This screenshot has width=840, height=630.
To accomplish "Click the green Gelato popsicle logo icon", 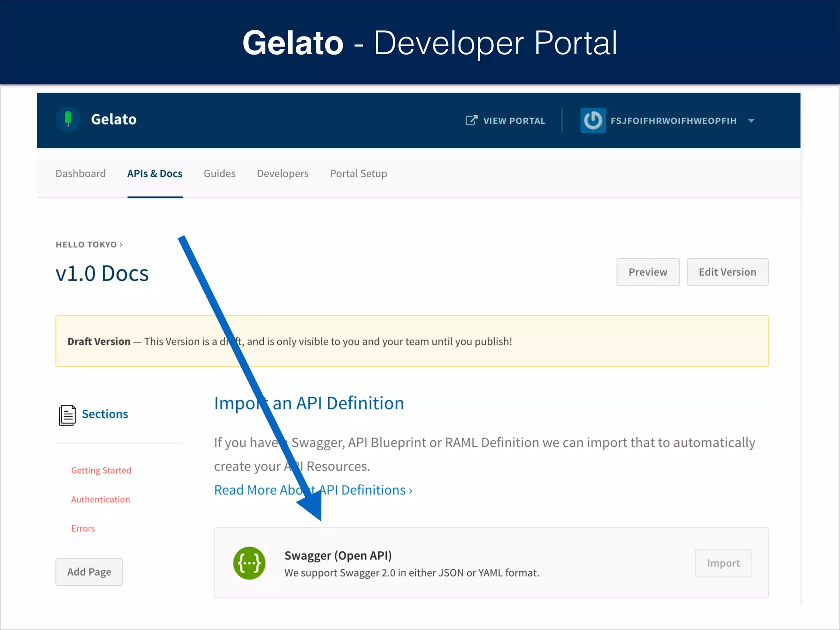I will pos(68,119).
